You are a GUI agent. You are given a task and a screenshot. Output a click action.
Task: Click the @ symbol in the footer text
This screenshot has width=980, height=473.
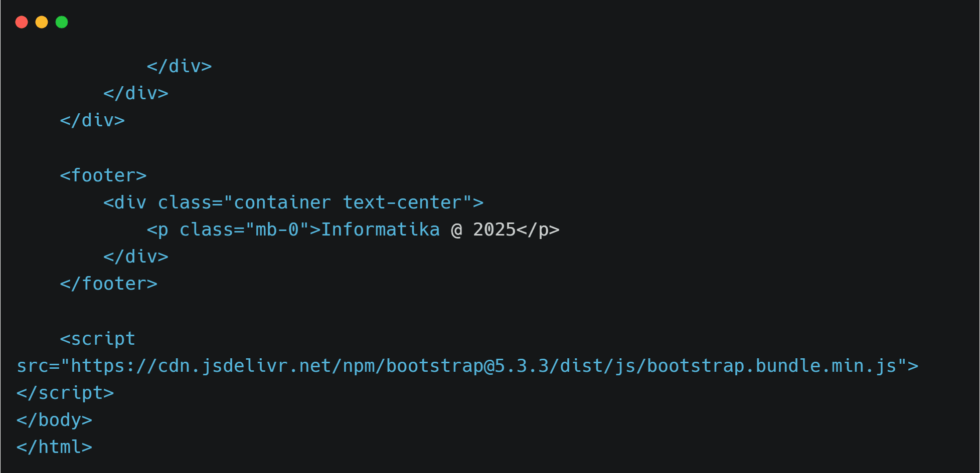pos(456,229)
